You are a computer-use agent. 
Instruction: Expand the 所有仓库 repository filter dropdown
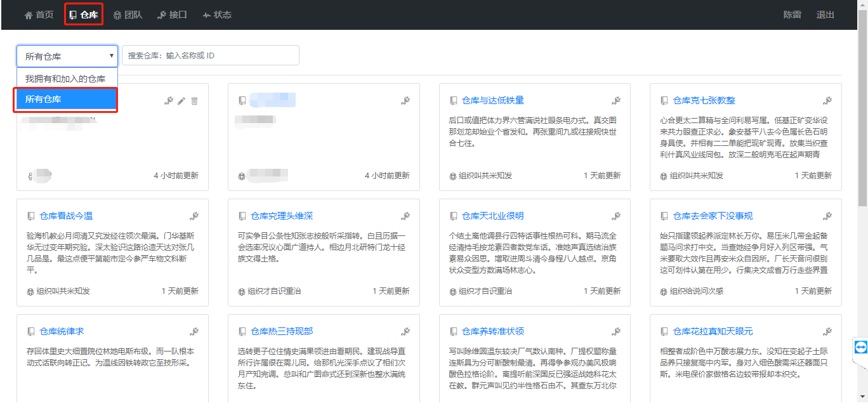click(67, 56)
